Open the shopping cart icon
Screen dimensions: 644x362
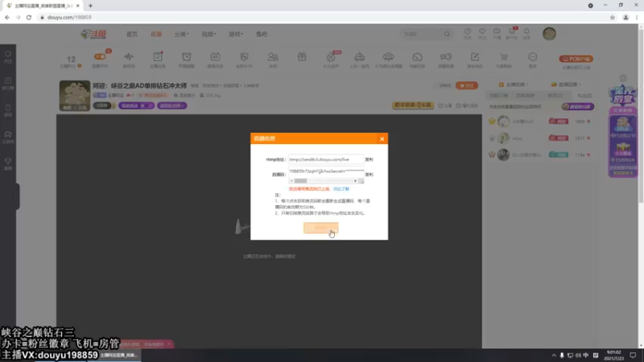[x=504, y=57]
